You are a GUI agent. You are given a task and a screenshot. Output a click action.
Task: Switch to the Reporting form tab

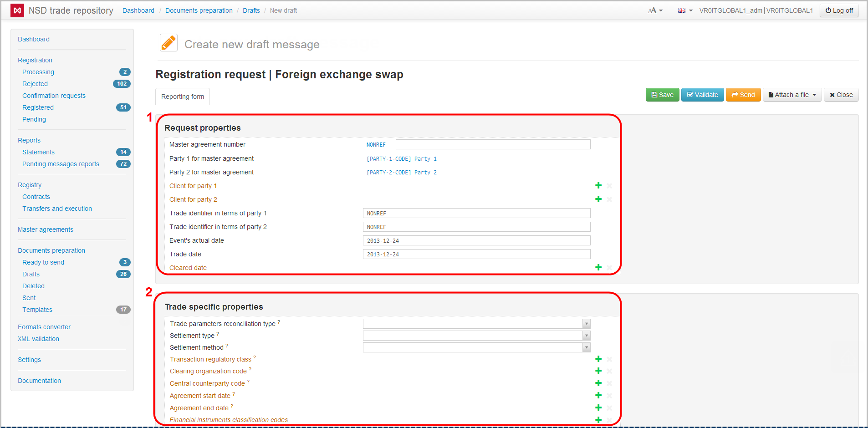[x=183, y=97]
